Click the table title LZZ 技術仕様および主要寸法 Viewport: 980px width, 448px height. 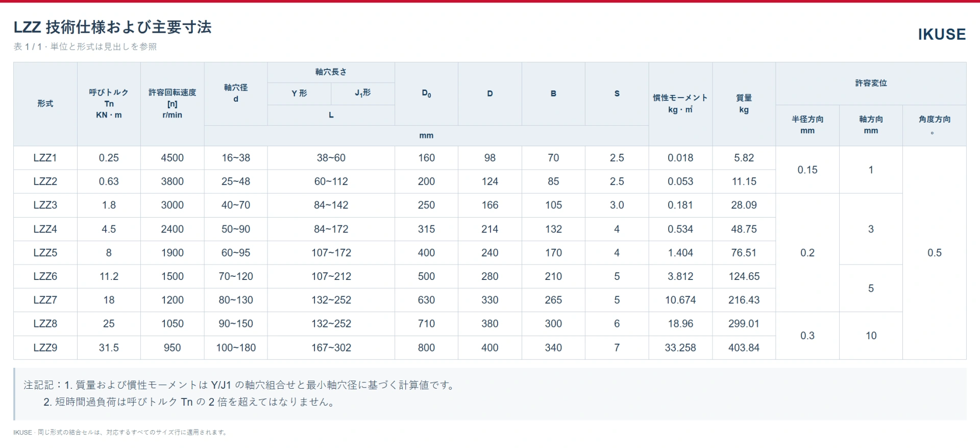coord(112,27)
